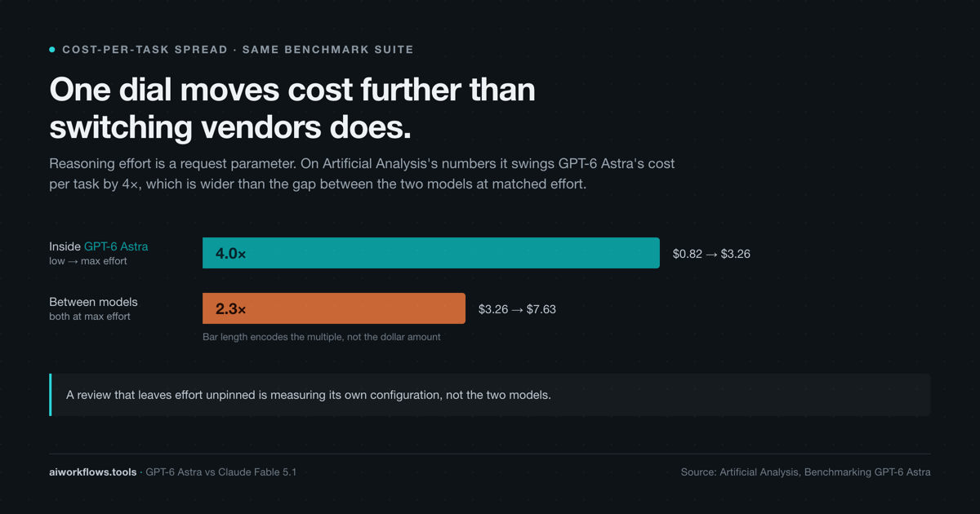Click the '4.0×' value in the teal bar

click(x=231, y=254)
